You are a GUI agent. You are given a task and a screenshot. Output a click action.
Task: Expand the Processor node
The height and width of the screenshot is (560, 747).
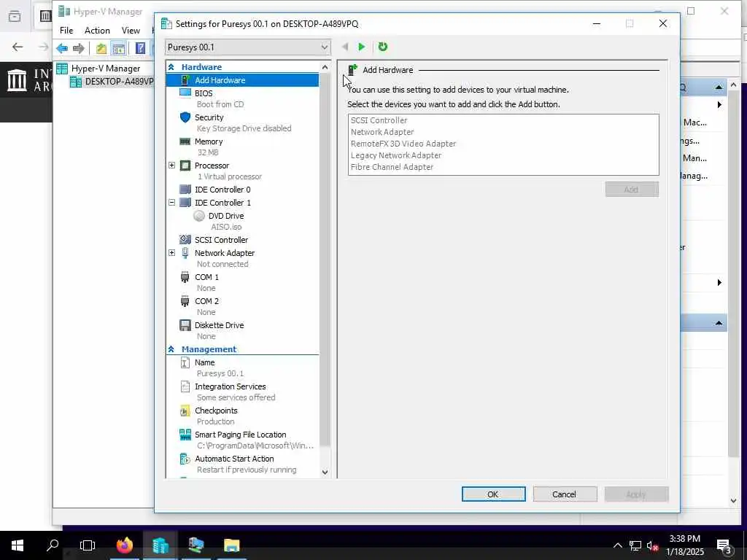(171, 166)
